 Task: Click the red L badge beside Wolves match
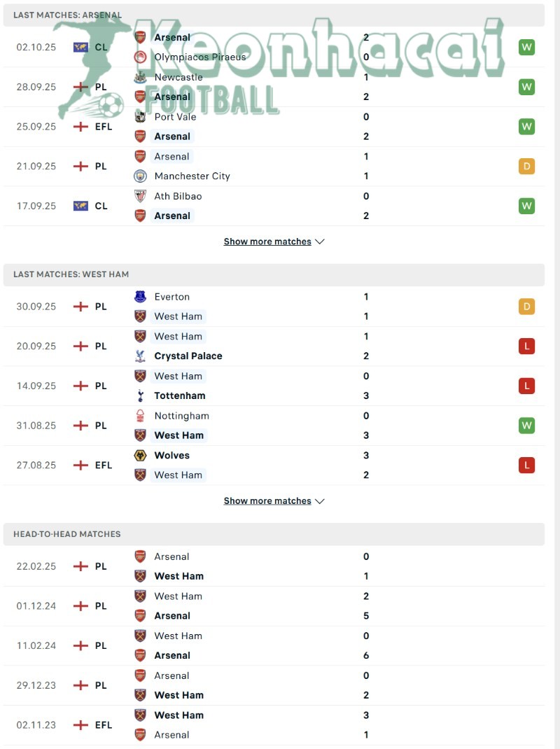coord(526,465)
